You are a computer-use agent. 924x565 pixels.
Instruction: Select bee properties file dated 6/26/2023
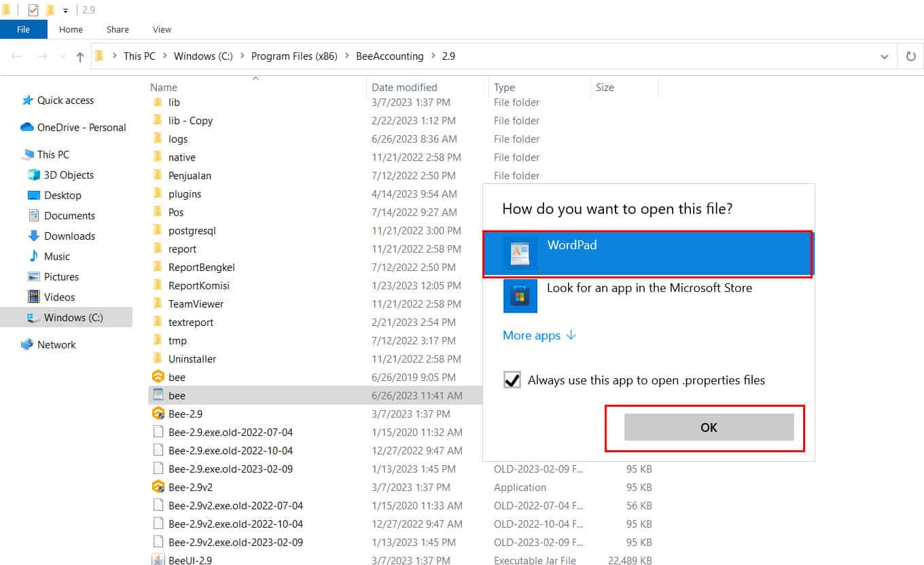[177, 396]
